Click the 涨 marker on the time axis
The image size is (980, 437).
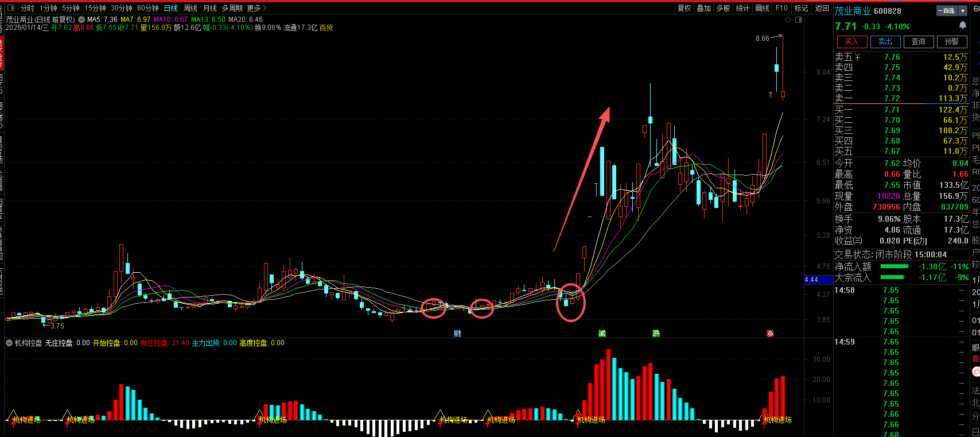(x=770, y=333)
